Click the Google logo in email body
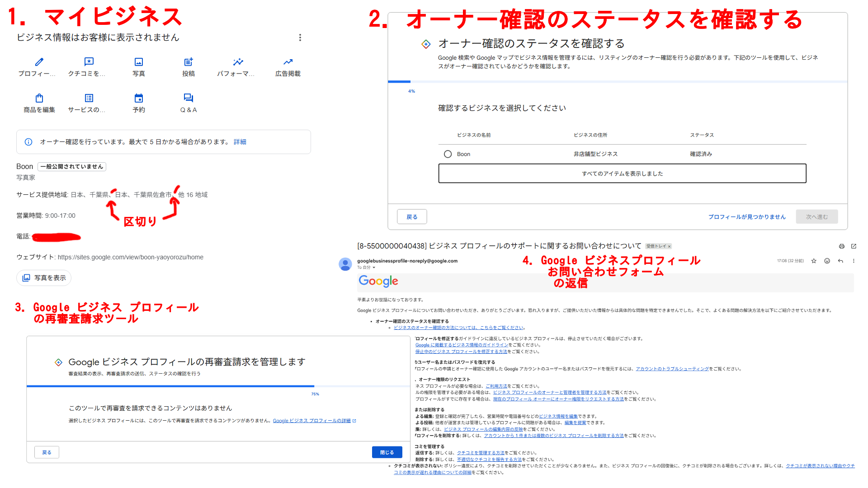 click(378, 281)
